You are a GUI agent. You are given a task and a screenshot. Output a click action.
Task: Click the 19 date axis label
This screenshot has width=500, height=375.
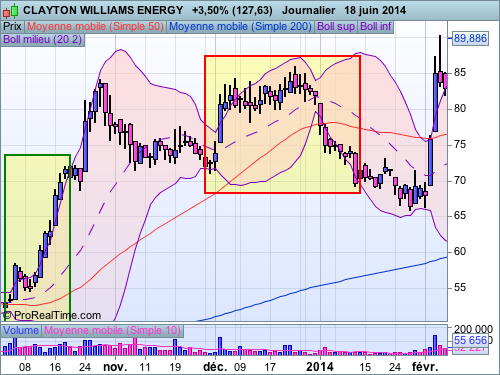click(x=175, y=367)
